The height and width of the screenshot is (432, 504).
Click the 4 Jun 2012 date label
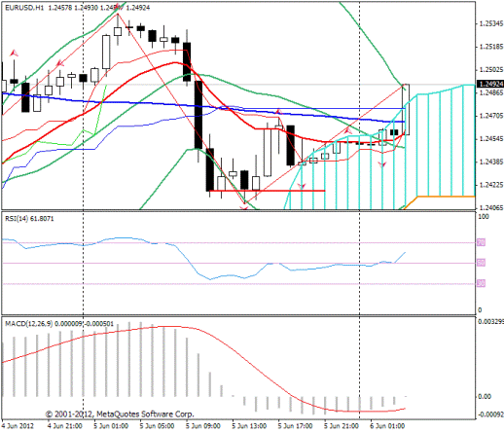[x=18, y=426]
